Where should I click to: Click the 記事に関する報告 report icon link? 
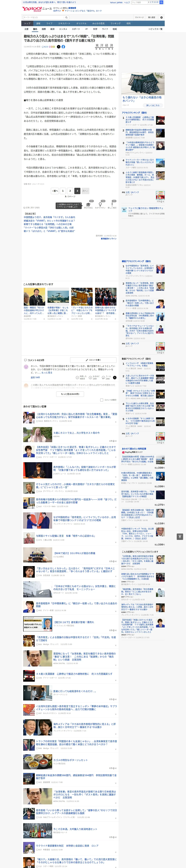click(32, 208)
